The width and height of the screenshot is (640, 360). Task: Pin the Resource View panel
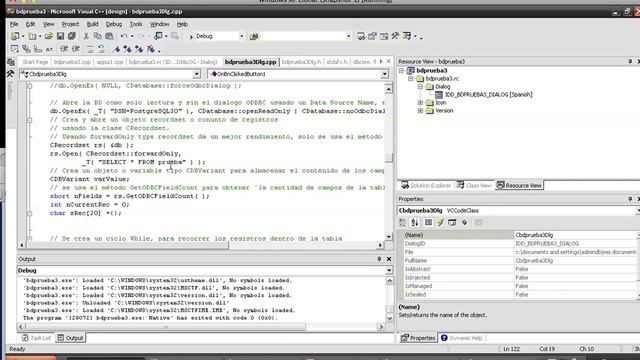pos(630,62)
